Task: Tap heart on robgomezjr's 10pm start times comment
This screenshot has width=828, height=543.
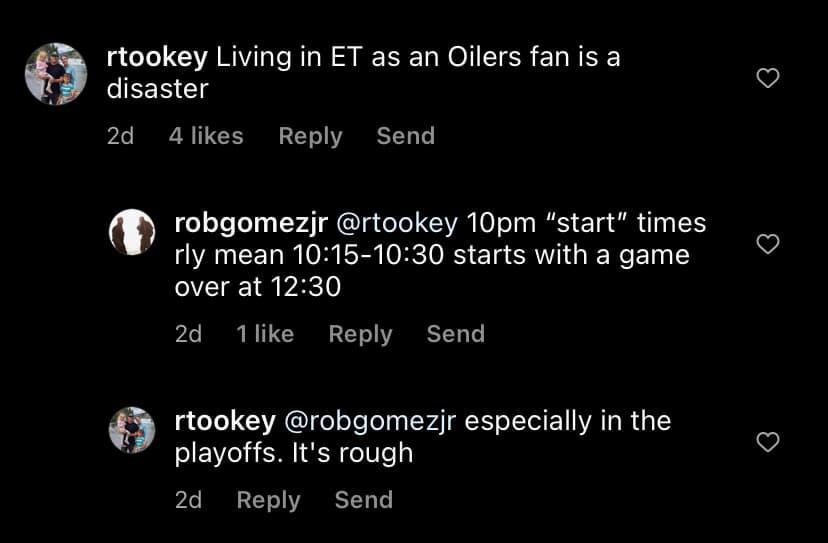Action: click(767, 244)
